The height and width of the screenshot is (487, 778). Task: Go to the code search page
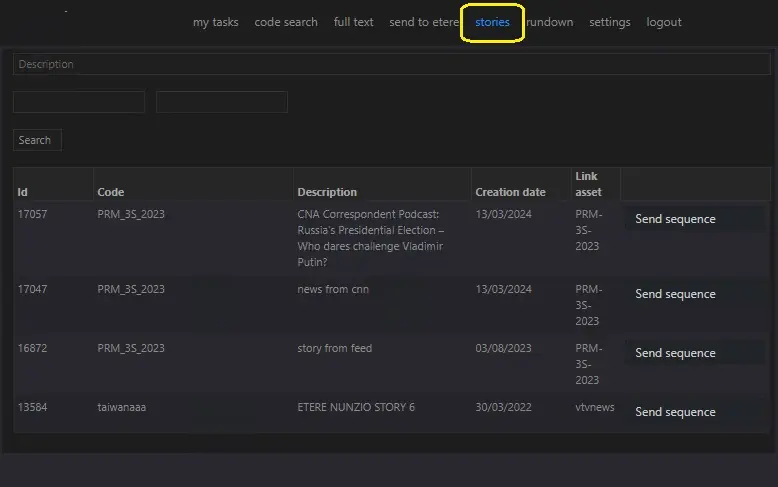pyautogui.click(x=286, y=22)
